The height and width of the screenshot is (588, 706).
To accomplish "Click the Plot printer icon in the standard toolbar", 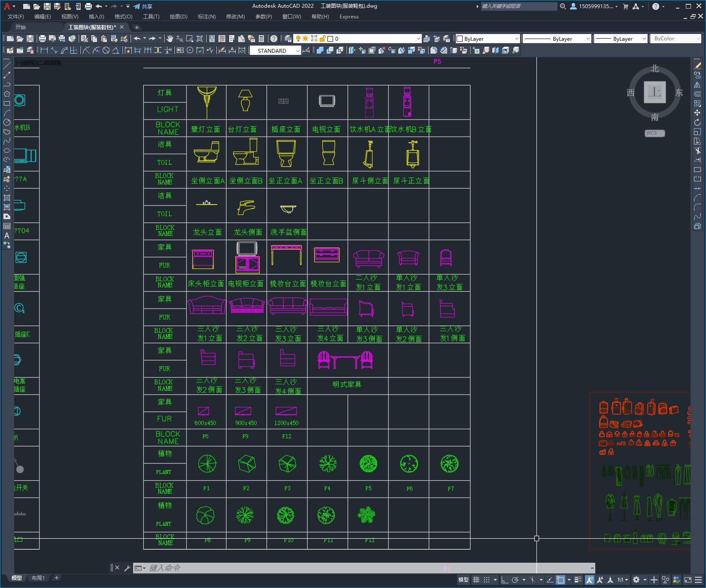I will coord(42,39).
